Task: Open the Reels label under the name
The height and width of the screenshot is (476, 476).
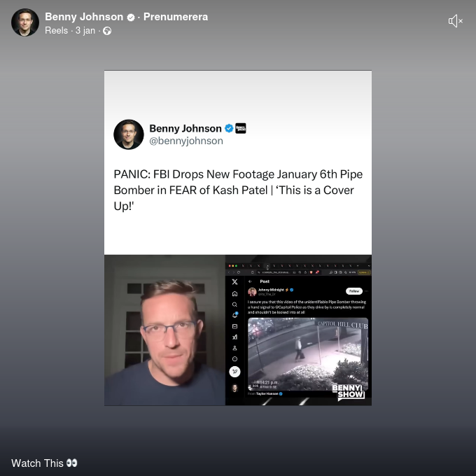Action: (x=57, y=31)
